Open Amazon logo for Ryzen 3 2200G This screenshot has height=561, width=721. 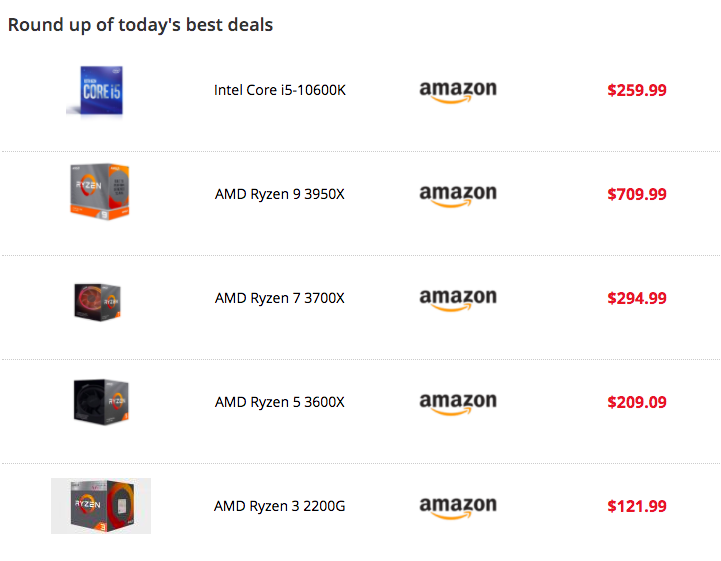(458, 507)
